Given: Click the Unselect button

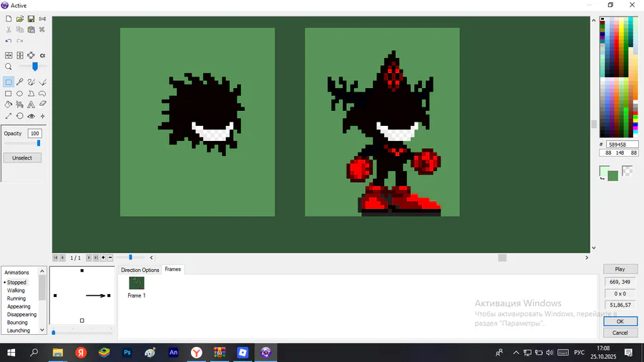Looking at the screenshot, I should (x=22, y=158).
